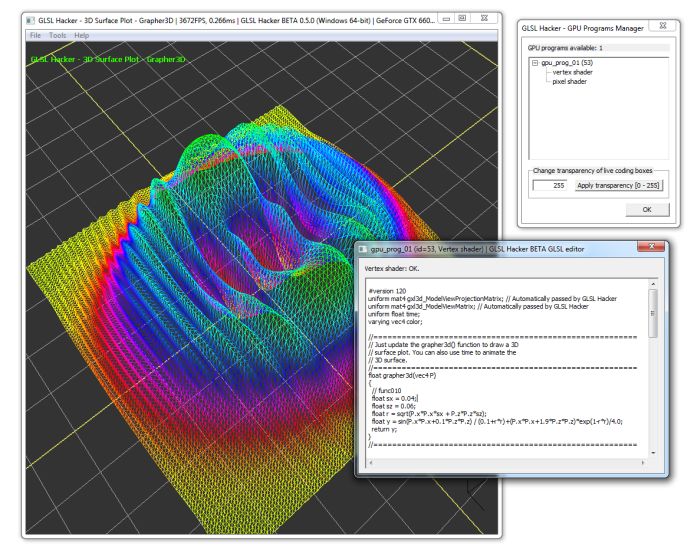
Task: Maximize the GLSL Hacker main window
Action: [462, 18]
